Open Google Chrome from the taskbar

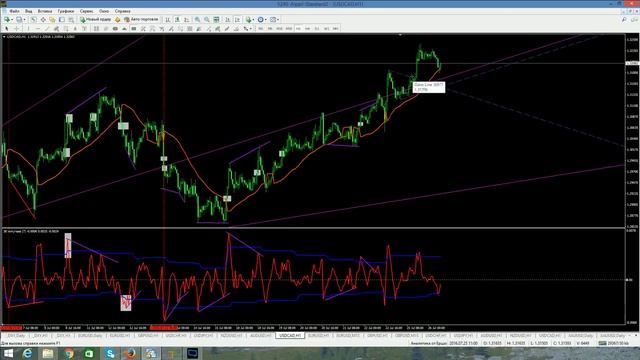(x=69, y=353)
